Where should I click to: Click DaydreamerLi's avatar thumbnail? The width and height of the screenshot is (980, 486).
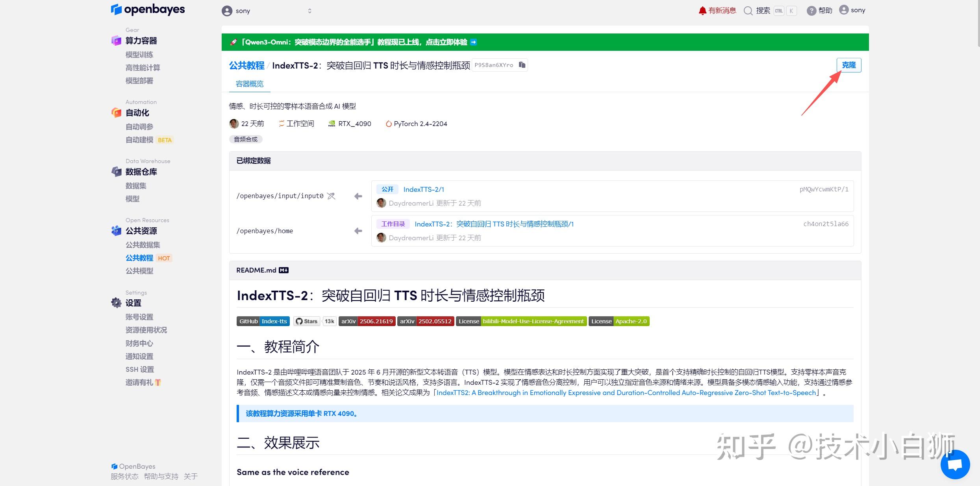(381, 203)
